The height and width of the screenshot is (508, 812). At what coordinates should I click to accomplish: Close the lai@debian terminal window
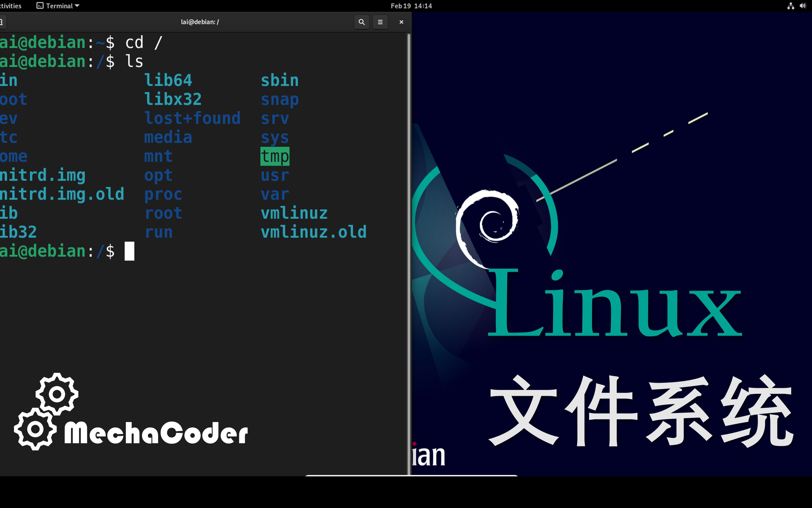point(401,22)
